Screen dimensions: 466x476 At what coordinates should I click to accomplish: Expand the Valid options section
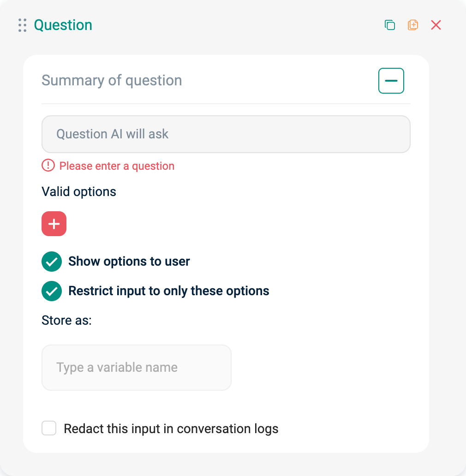tap(78, 191)
